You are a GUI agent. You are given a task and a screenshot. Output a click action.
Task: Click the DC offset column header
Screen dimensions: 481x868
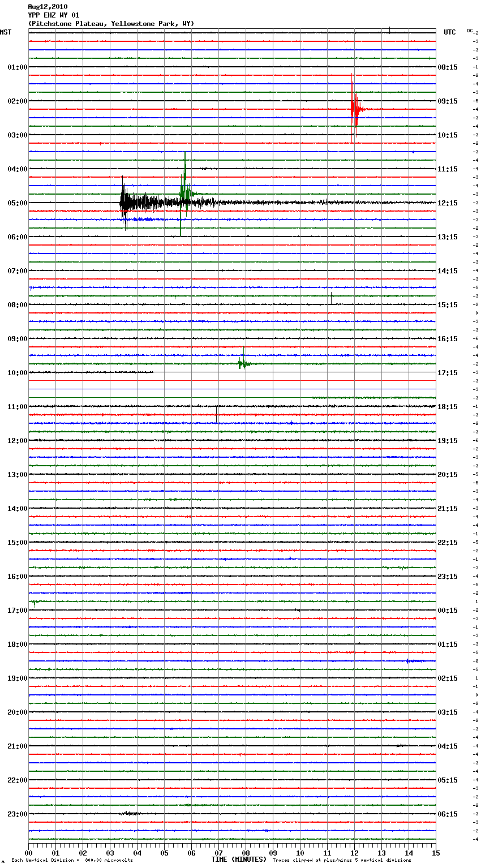(470, 31)
